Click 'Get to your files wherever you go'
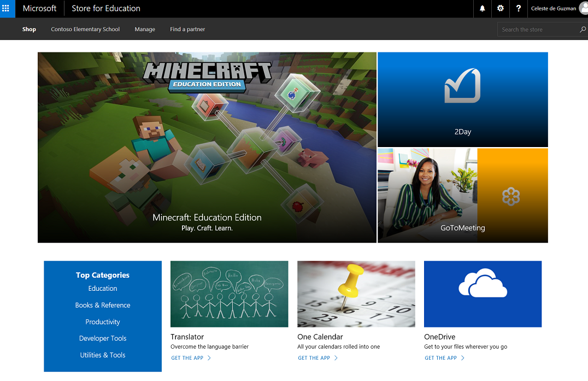Viewport: 588px width, 381px height. [x=466, y=347]
